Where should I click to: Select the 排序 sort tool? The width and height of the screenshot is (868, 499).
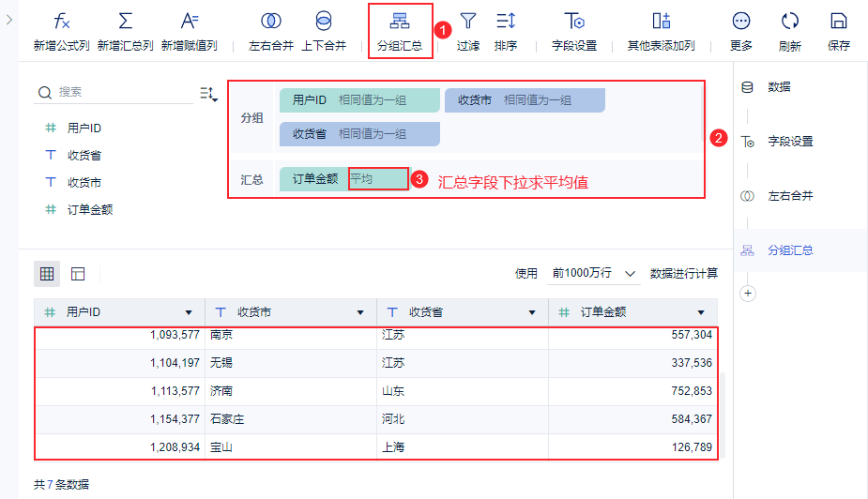pos(506,32)
